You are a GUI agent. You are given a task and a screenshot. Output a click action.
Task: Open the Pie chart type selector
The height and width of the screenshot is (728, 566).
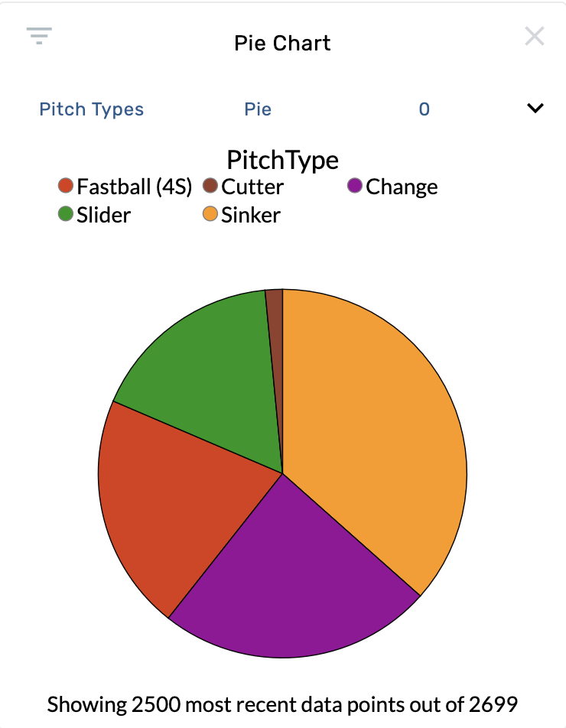pyautogui.click(x=258, y=109)
